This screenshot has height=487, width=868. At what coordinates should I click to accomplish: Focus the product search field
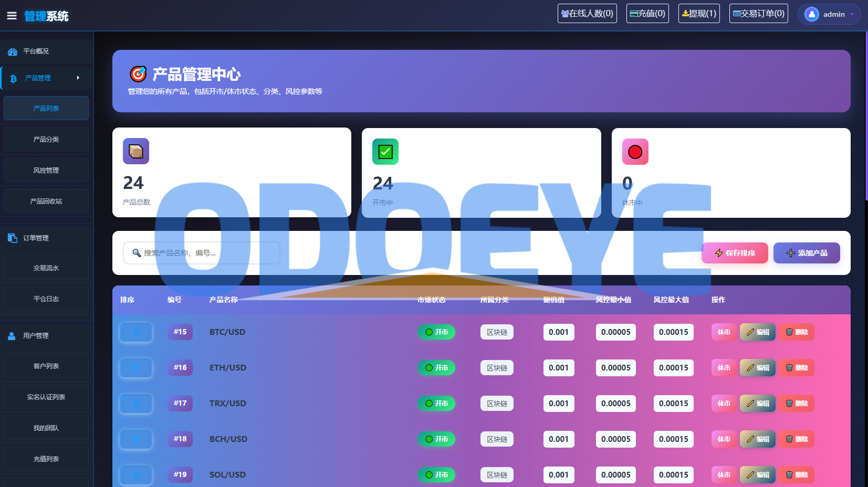point(202,253)
